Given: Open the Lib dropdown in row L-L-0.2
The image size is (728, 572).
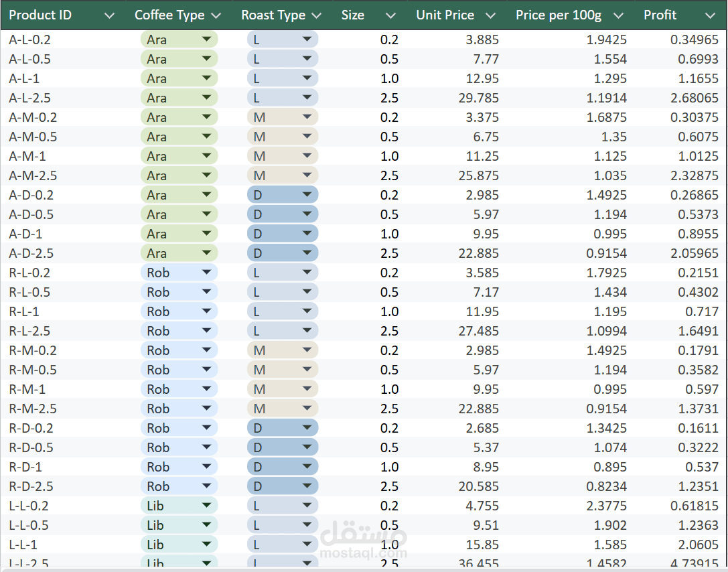Looking at the screenshot, I should click(206, 506).
